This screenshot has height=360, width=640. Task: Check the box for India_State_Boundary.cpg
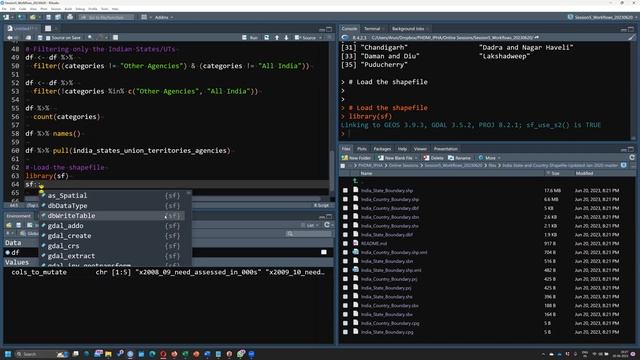345,332
